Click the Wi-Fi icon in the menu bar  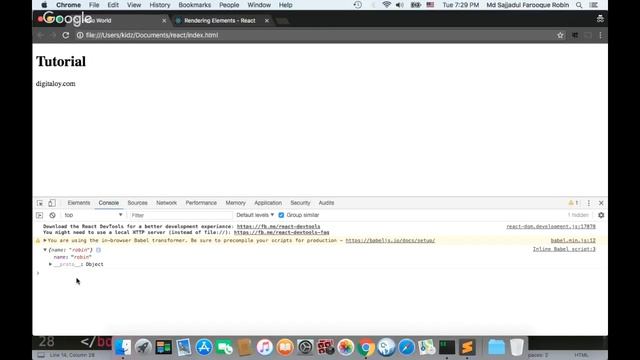tap(386, 5)
